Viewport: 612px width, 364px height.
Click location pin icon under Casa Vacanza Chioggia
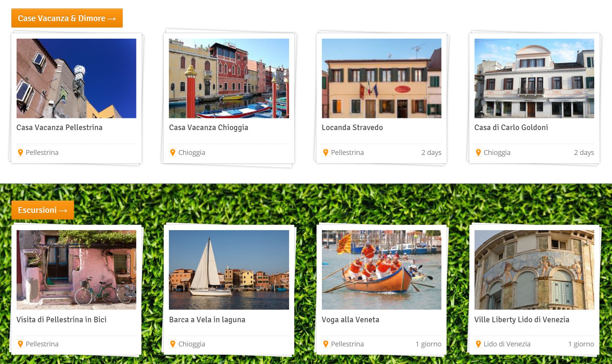[173, 153]
